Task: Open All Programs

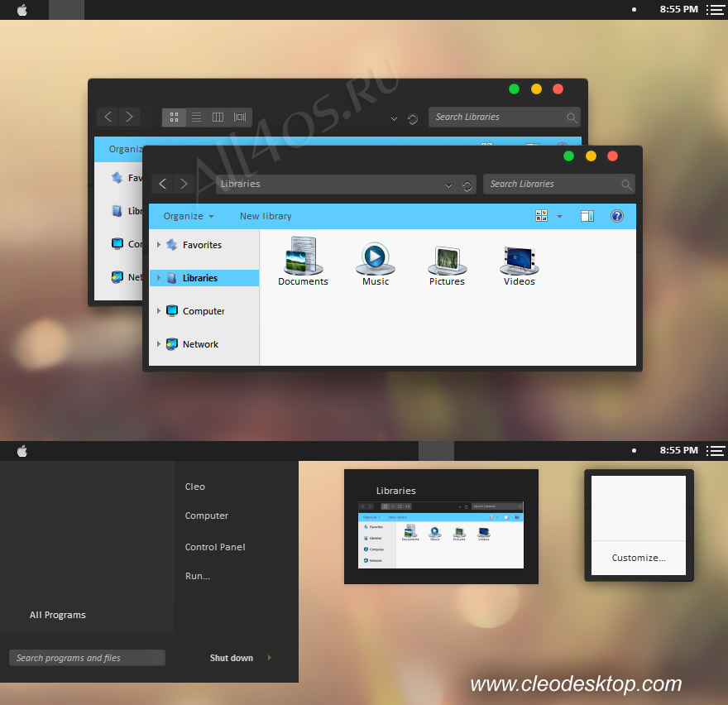Action: pyautogui.click(x=58, y=615)
